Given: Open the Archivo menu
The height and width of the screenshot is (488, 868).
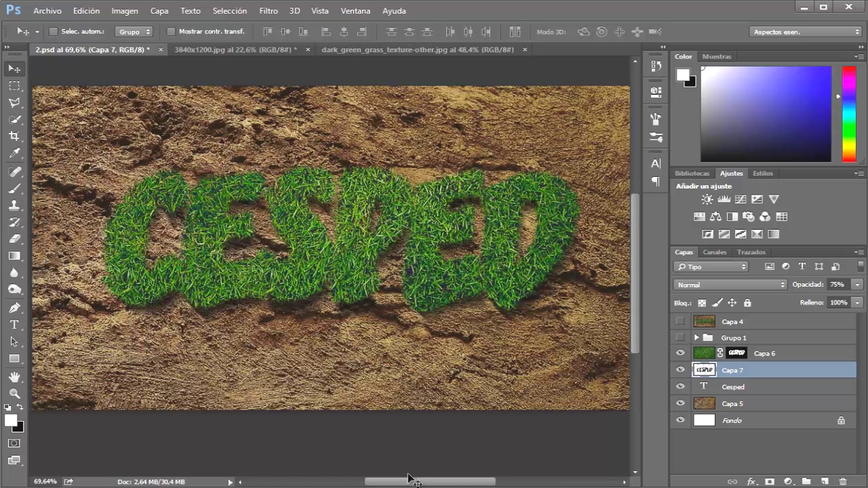Looking at the screenshot, I should point(47,11).
